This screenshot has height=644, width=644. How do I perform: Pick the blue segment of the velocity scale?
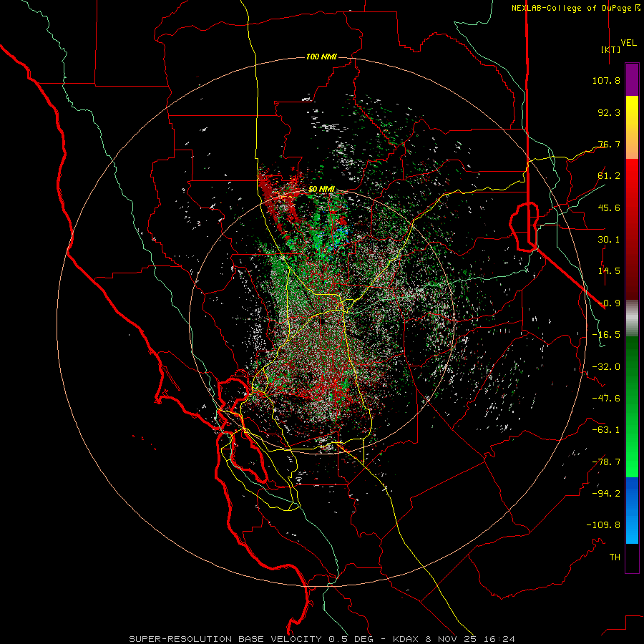tap(632, 510)
